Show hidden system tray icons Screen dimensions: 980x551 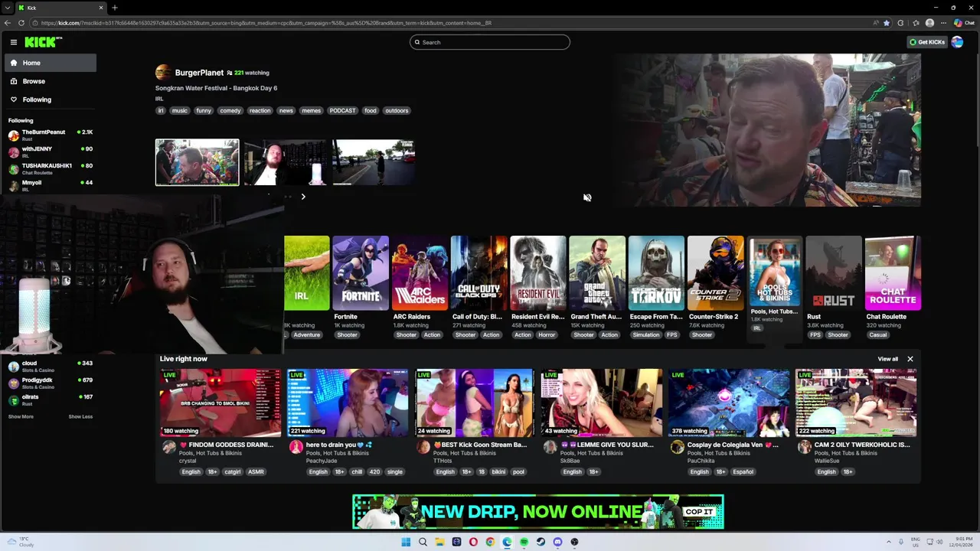(x=889, y=542)
